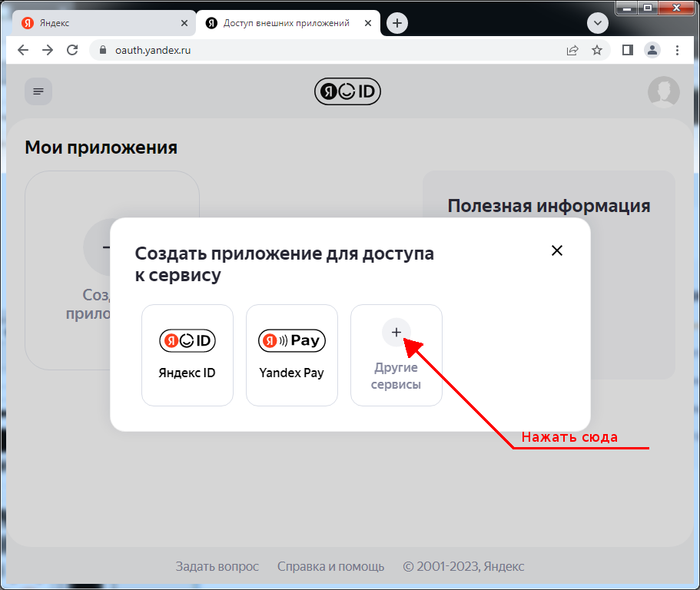Viewport: 700px width, 590px height.
Task: Go forward in browser history
Action: pos(48,50)
